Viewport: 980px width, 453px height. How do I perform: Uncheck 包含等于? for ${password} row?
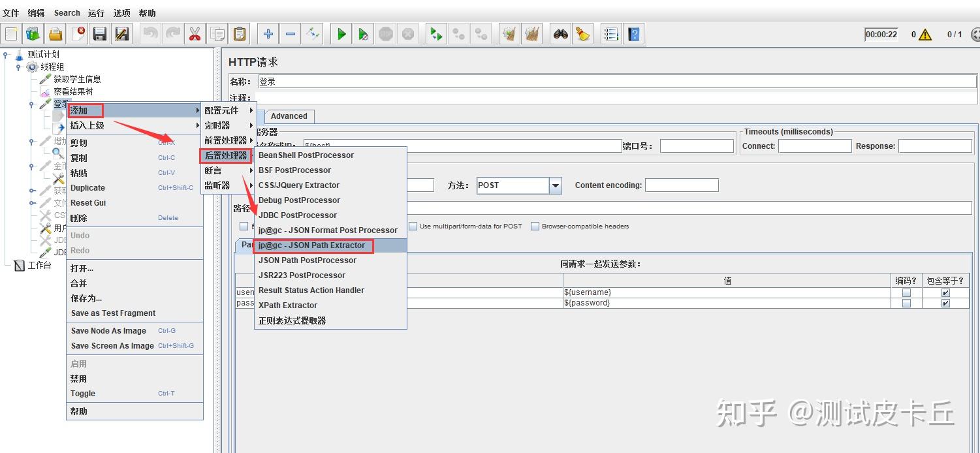pos(945,304)
